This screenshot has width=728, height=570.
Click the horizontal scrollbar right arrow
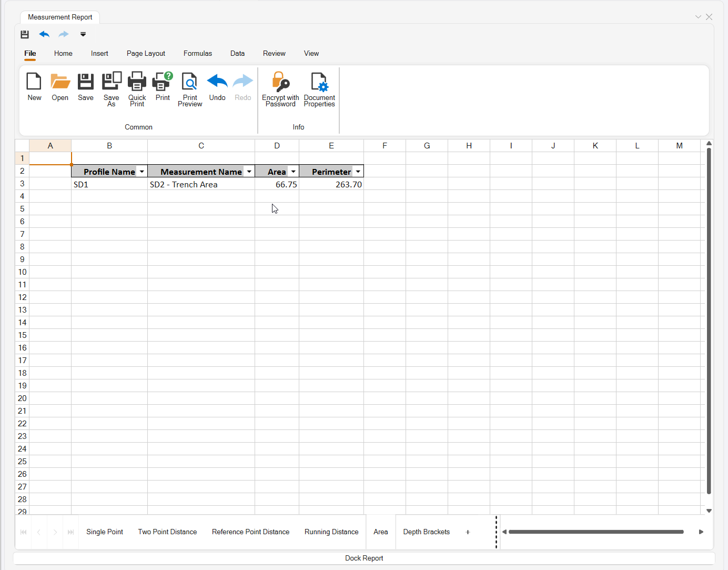click(701, 532)
